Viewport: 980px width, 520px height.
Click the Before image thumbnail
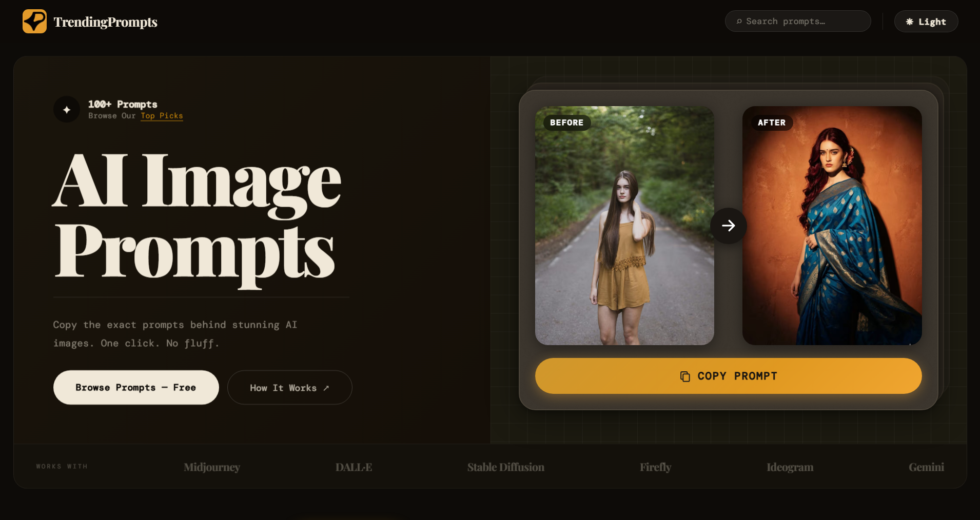click(x=624, y=226)
